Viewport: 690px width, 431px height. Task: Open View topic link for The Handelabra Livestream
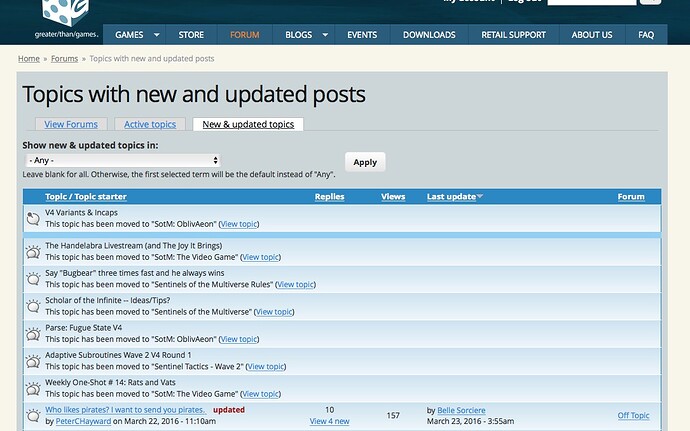[x=261, y=257]
